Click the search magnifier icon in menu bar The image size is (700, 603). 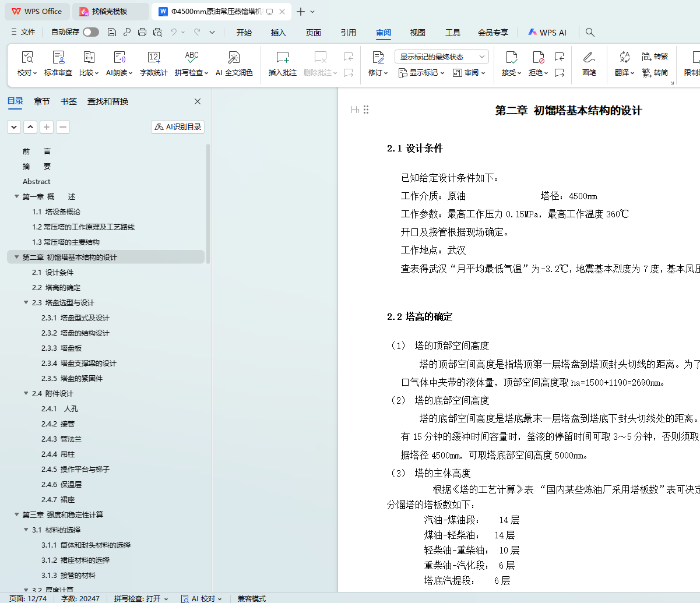point(590,33)
